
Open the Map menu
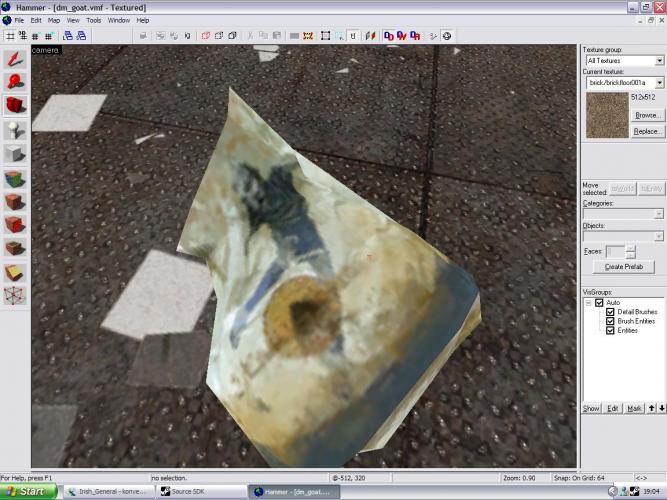pos(54,20)
